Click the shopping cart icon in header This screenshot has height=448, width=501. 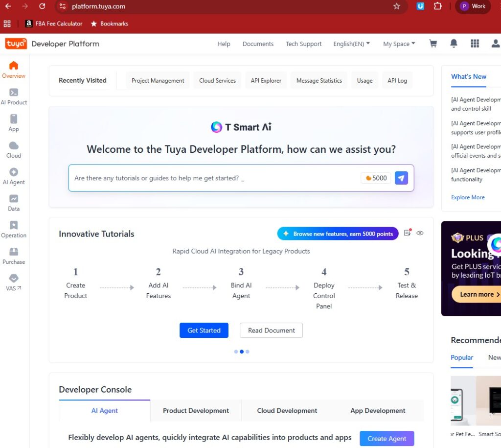433,44
